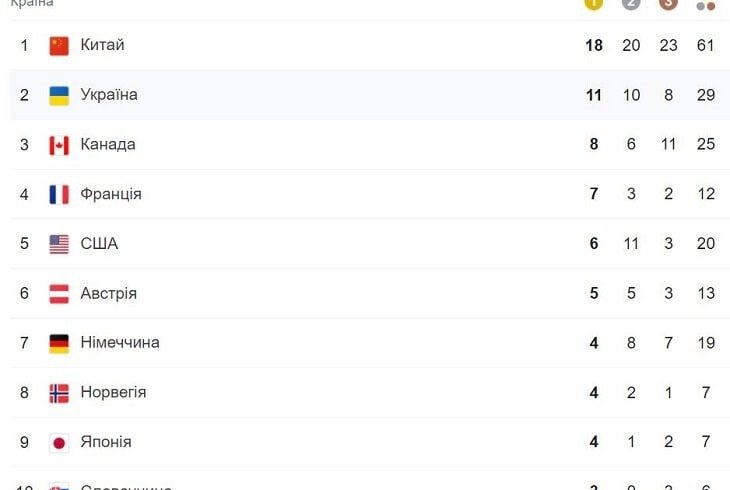Select the Японія row name
Viewport: 730px width, 490px height.
106,442
